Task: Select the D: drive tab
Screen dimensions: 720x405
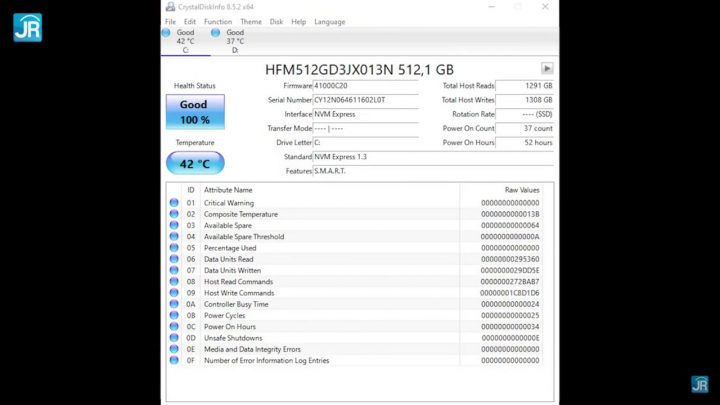Action: coord(235,41)
